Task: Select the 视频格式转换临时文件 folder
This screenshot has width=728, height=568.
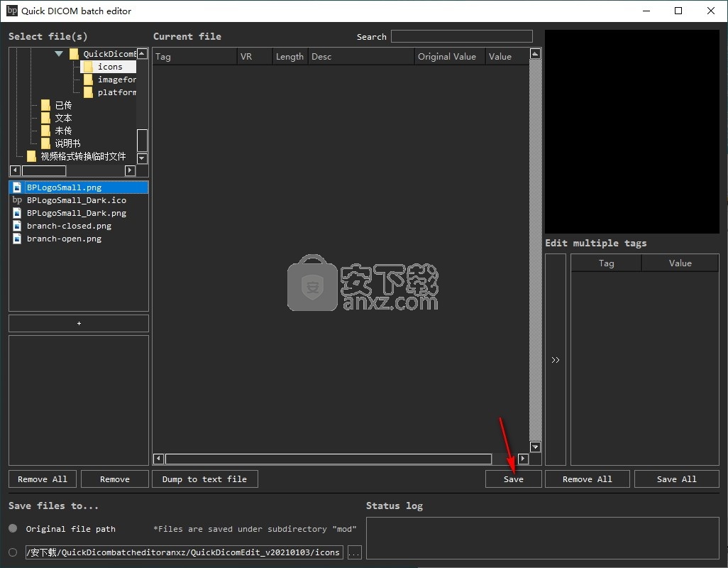Action: pyautogui.click(x=83, y=156)
